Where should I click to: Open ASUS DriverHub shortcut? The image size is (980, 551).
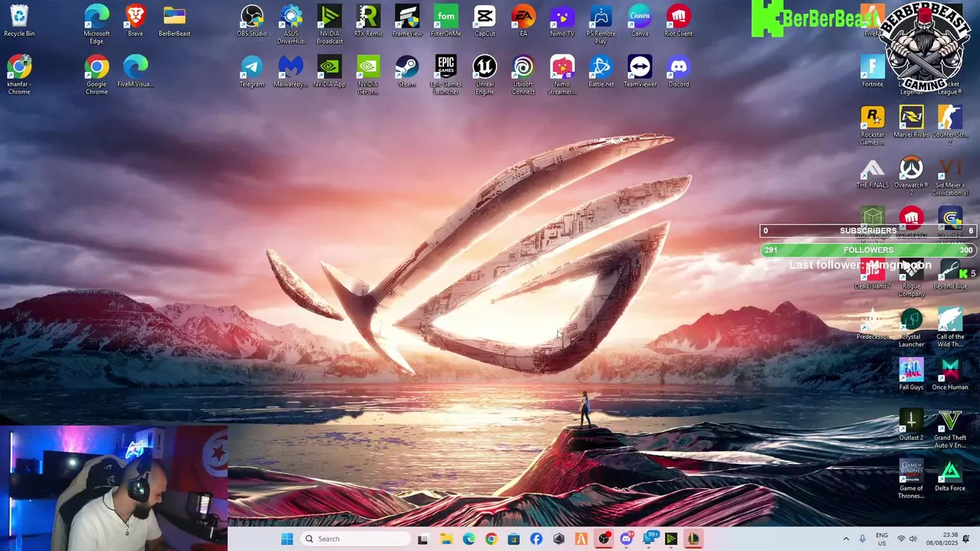pos(291,24)
